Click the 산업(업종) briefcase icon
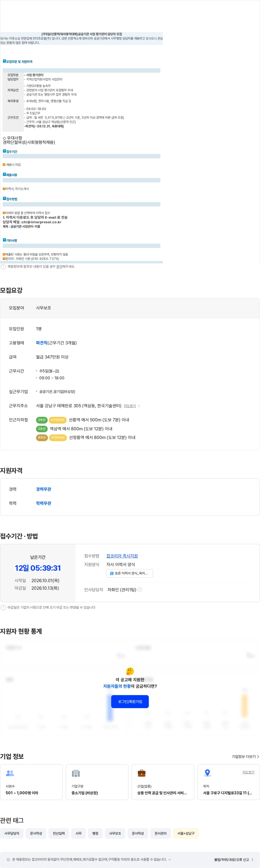Viewport: 260px width, 868px height. point(141,773)
